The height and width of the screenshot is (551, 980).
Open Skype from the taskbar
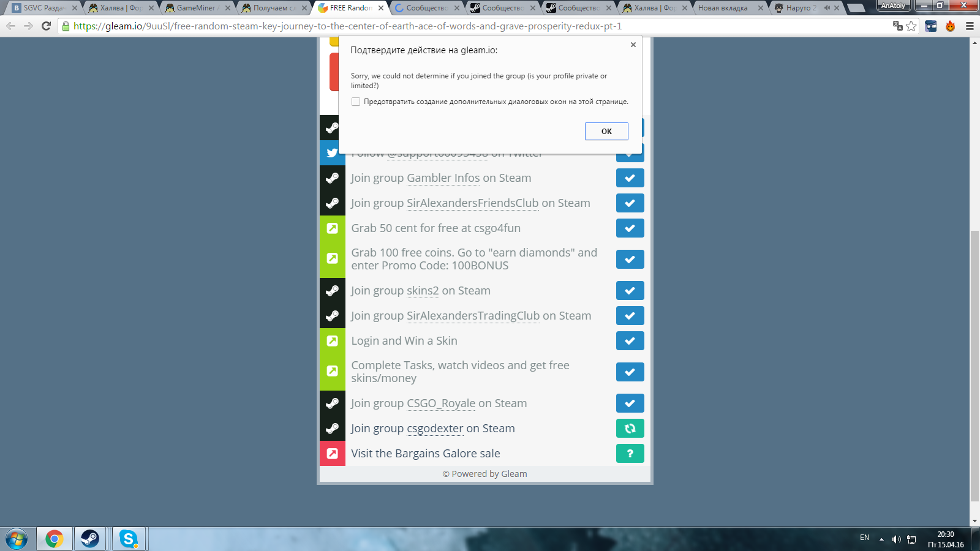click(129, 539)
